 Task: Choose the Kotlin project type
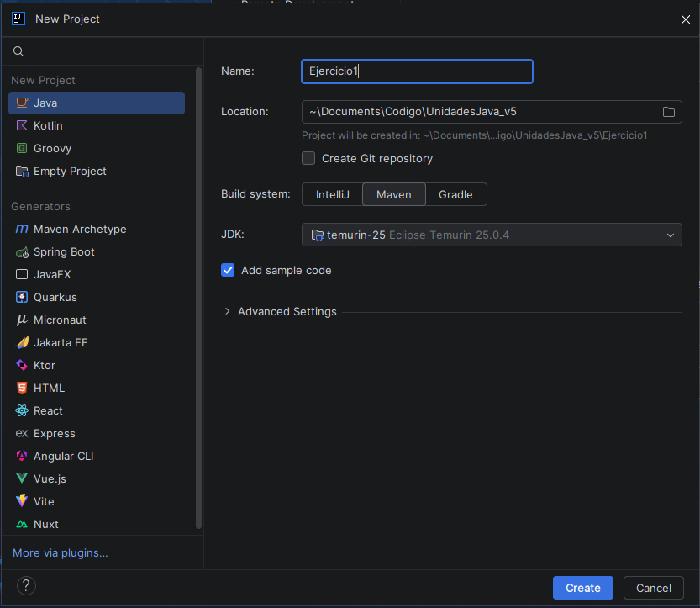pyautogui.click(x=97, y=125)
